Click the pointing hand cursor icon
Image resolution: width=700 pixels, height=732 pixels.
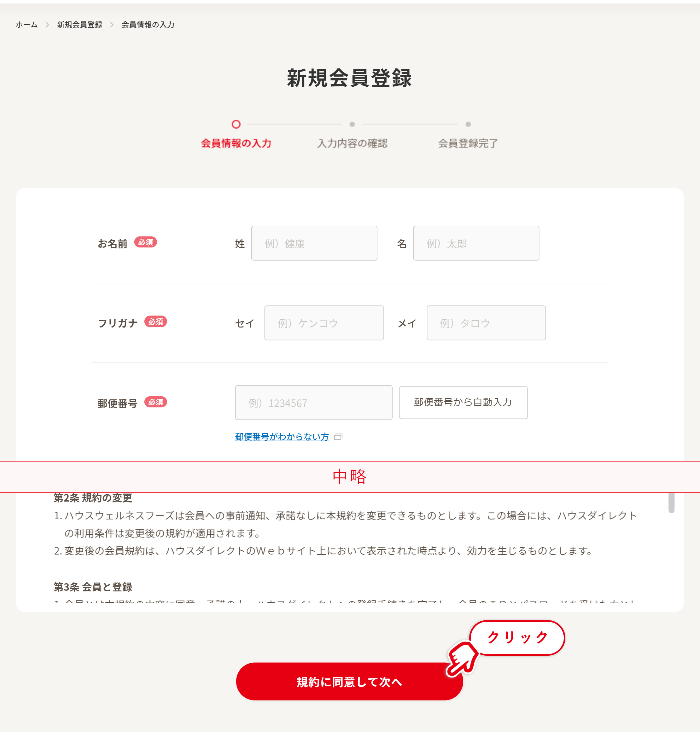(463, 659)
